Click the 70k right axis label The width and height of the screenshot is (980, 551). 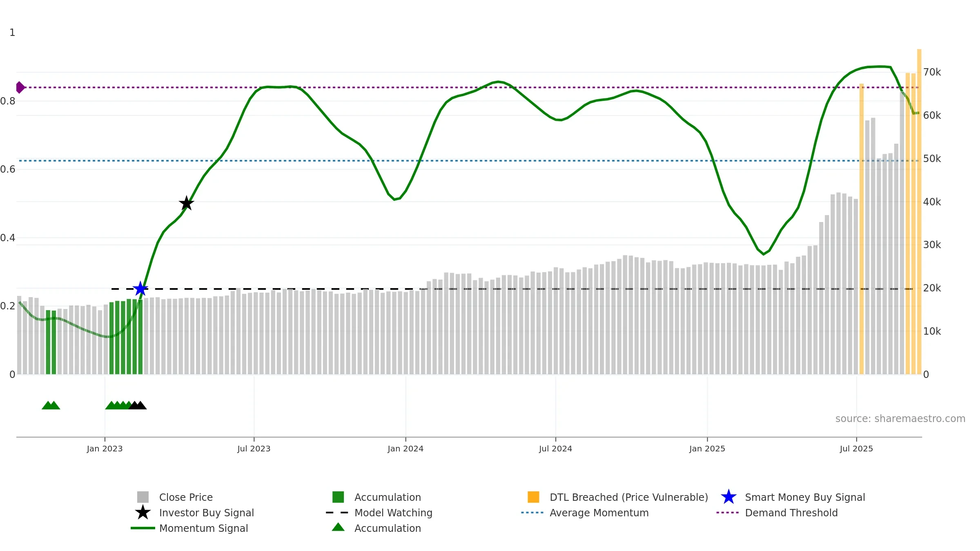[x=932, y=72]
